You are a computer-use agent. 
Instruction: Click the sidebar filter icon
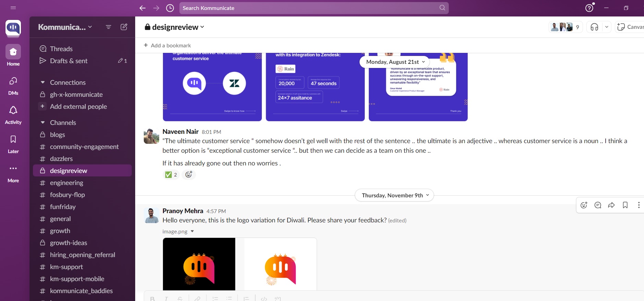point(108,27)
